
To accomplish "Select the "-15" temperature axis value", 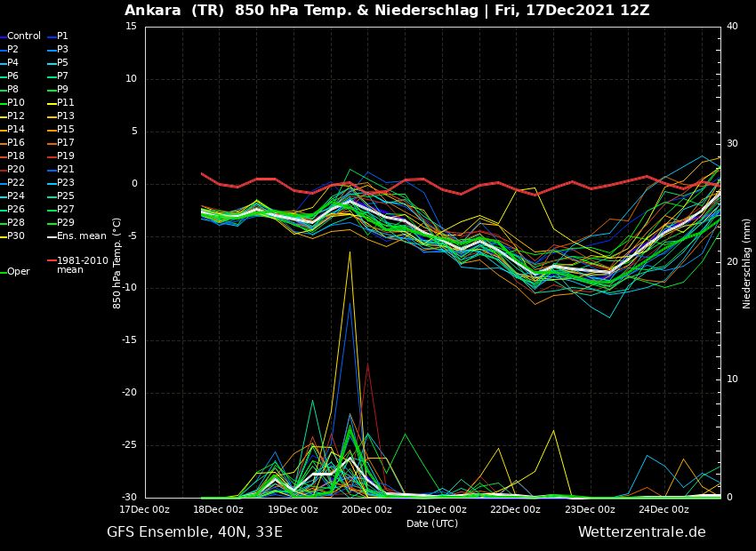I will [x=130, y=340].
